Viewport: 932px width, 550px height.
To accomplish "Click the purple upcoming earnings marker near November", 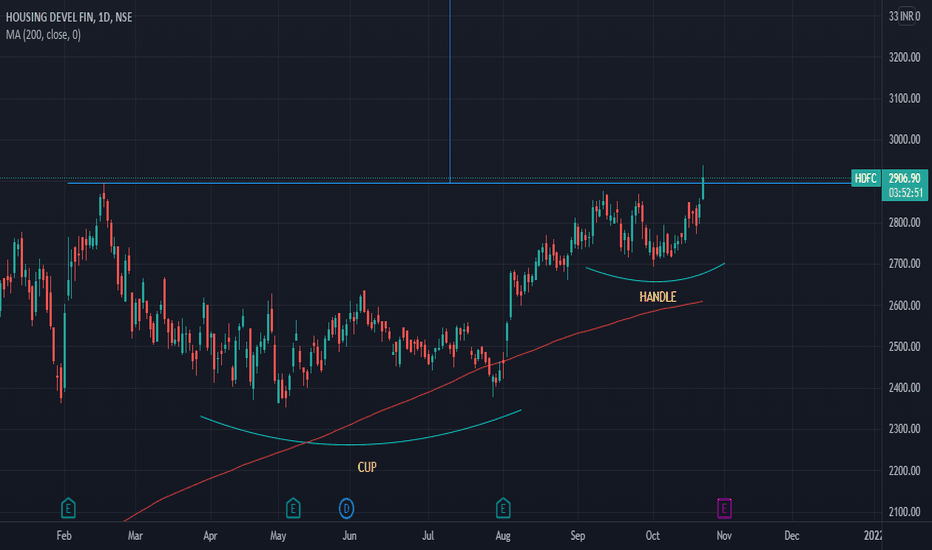I will click(724, 508).
